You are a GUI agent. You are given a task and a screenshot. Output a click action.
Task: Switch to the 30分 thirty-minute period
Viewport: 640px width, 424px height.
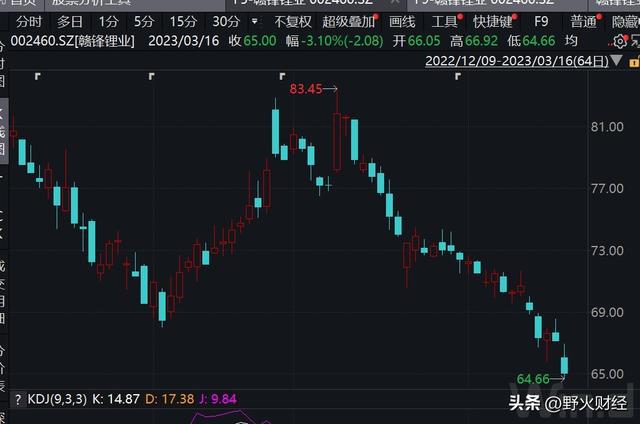(x=226, y=21)
